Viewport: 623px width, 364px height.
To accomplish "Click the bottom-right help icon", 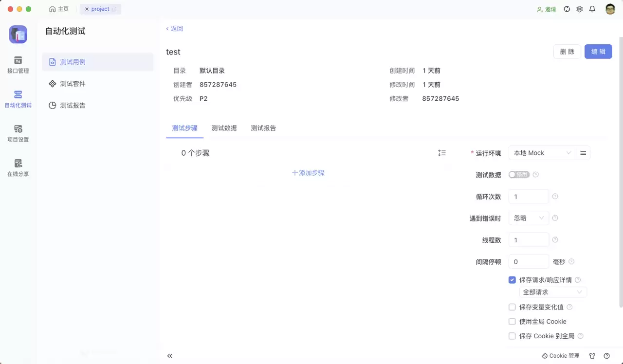I will tap(606, 356).
